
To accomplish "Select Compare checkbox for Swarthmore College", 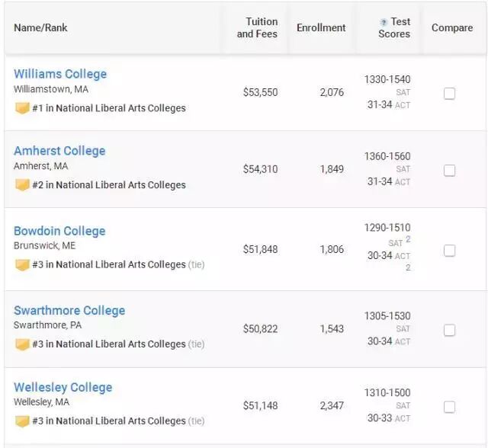I will [x=450, y=330].
